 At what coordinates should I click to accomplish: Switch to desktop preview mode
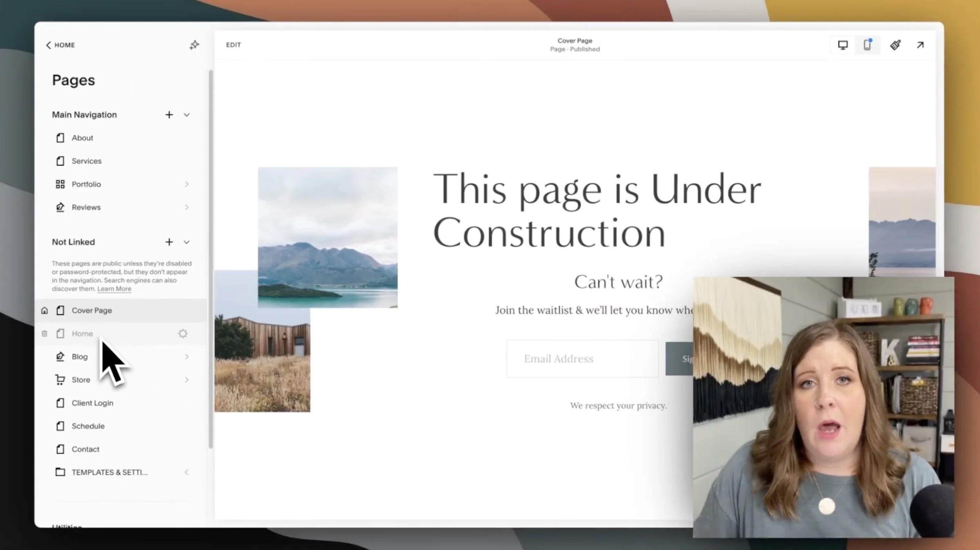point(843,45)
